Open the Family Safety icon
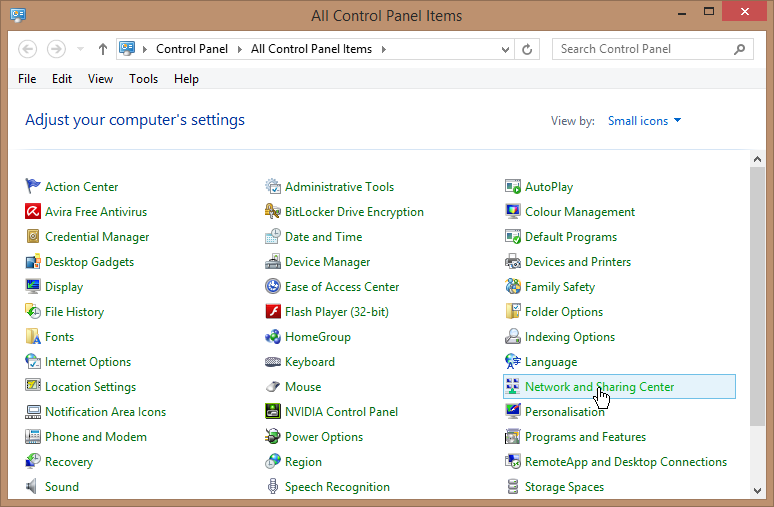The image size is (774, 507). pos(513,286)
